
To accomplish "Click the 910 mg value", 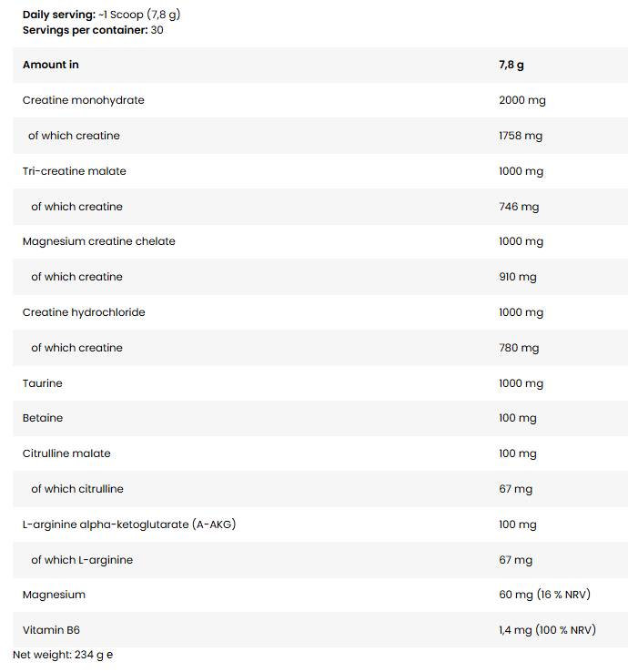I will coord(517,277).
